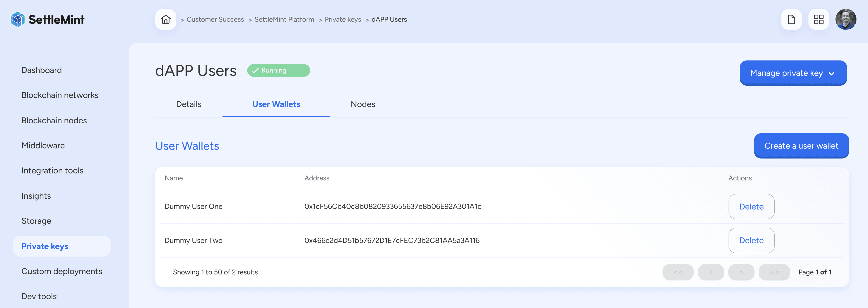The width and height of the screenshot is (868, 308).
Task: Click the SettleMint logo
Action: pyautogui.click(x=47, y=19)
